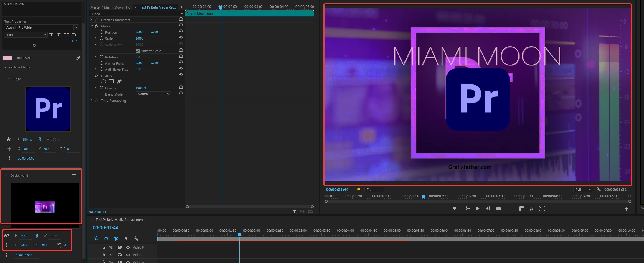
Task: Select the Test Pr Beta Media Replacement tab
Action: coord(120,220)
